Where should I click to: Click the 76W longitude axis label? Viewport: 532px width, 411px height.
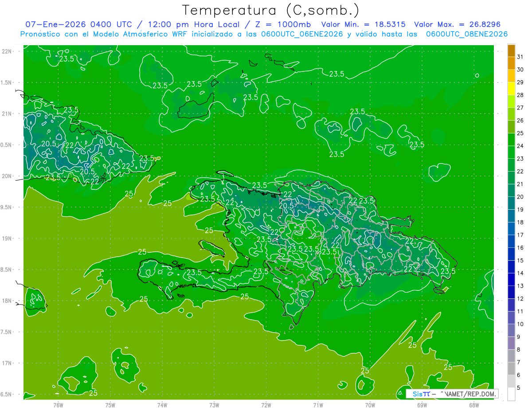[x=58, y=405]
